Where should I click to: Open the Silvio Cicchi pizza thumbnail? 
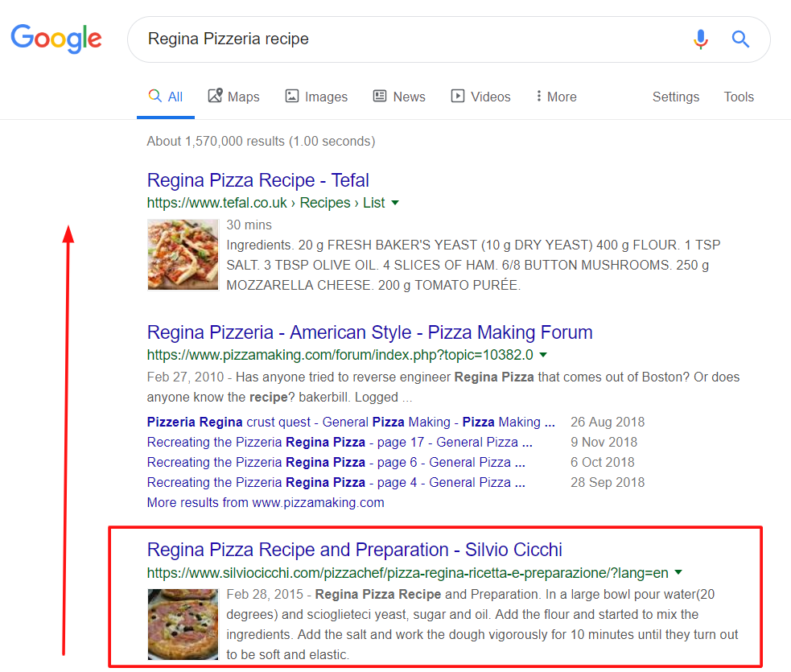[183, 624]
